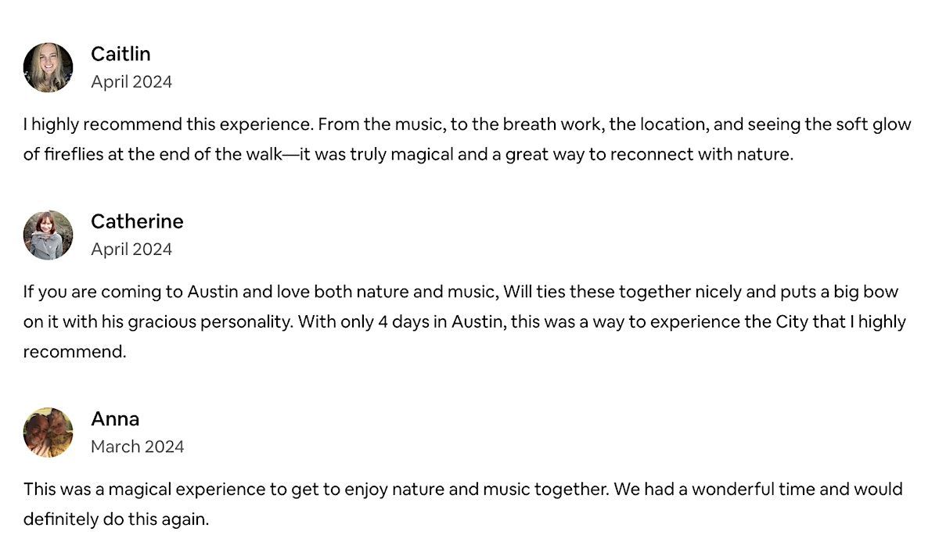Click the Anna reviewer name
939x560 pixels.
pos(115,419)
